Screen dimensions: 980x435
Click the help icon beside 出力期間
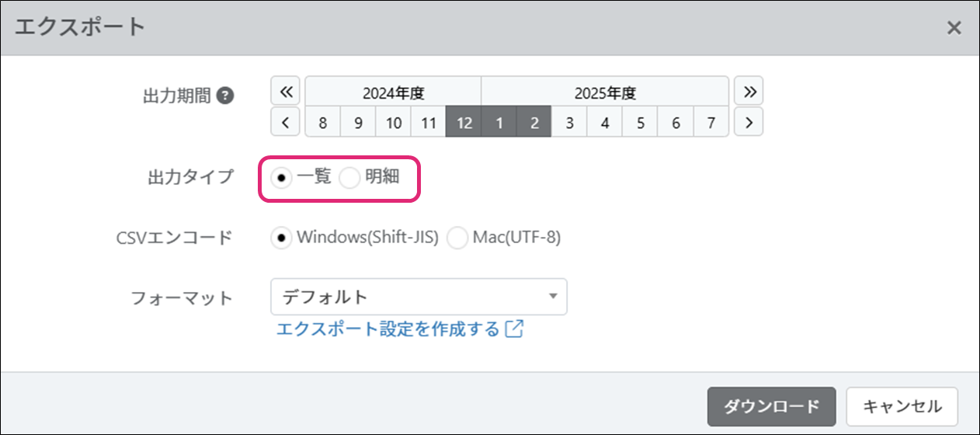pos(225,96)
